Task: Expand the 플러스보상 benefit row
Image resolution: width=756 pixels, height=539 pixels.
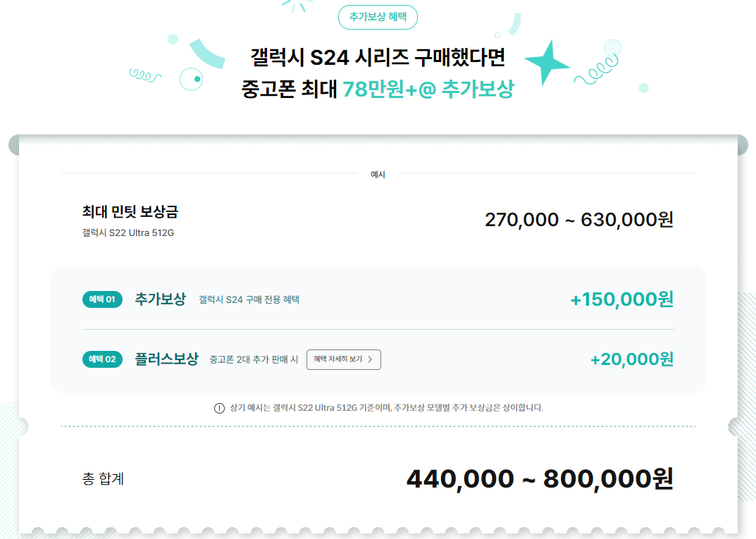Action: point(166,359)
